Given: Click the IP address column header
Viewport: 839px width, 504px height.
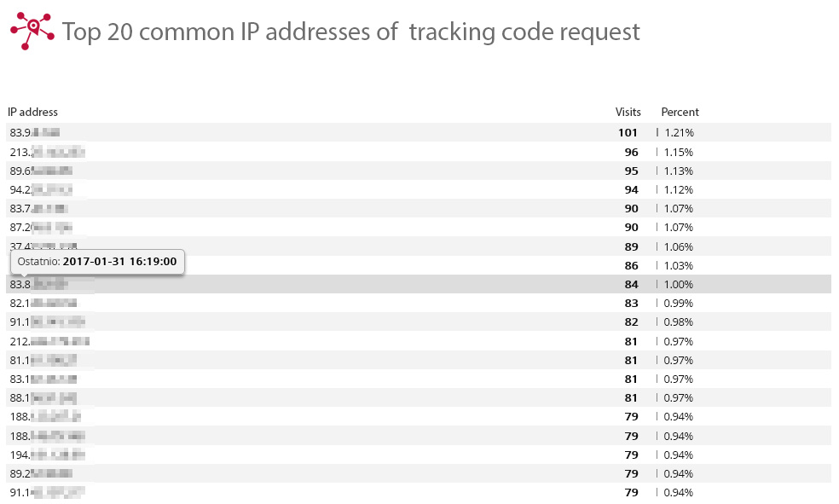Looking at the screenshot, I should point(32,112).
